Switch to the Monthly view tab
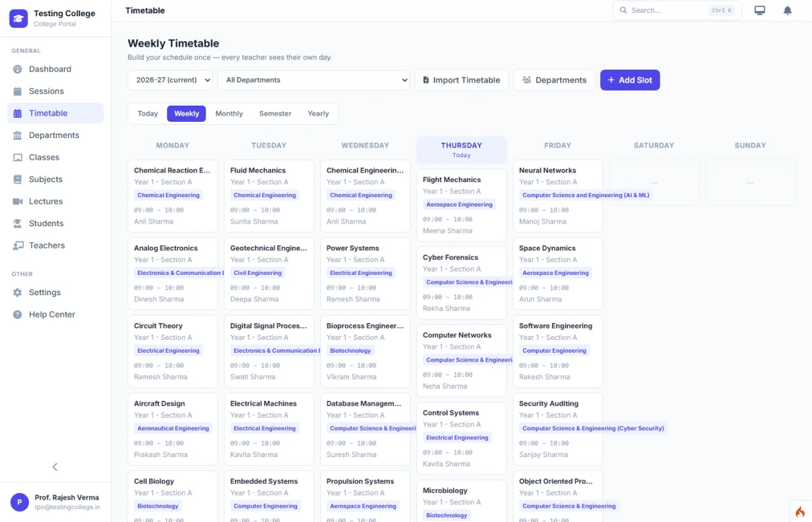 point(229,114)
